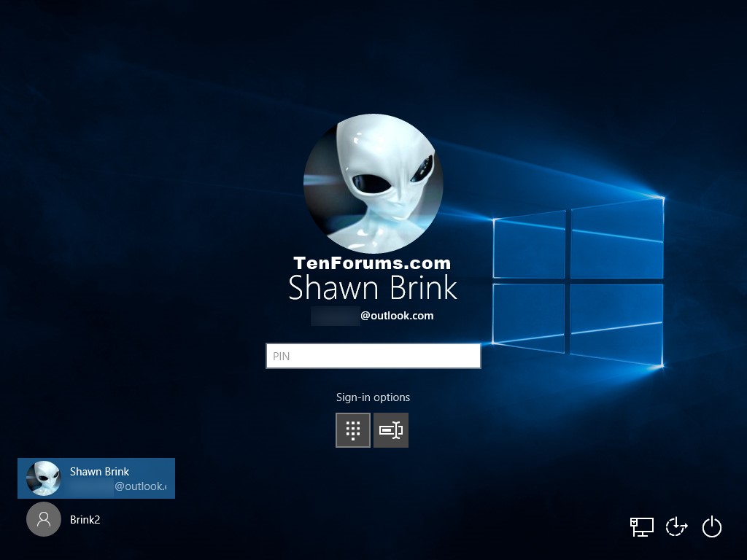747x560 pixels.
Task: Select the password sign-in option icon
Action: point(391,430)
